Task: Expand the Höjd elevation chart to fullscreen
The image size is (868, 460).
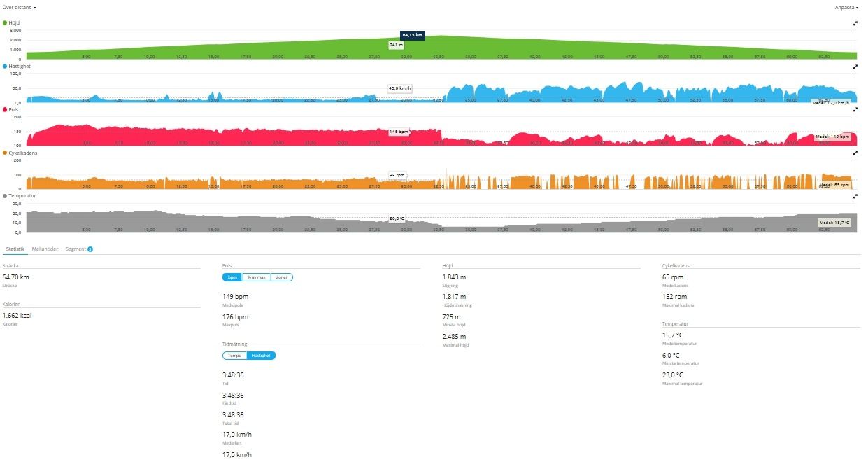Action: click(x=855, y=23)
